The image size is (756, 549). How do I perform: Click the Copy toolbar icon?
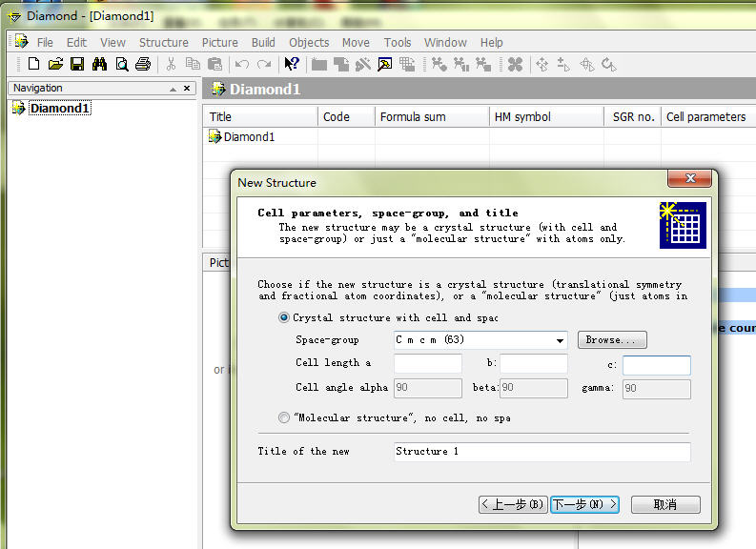(x=193, y=64)
